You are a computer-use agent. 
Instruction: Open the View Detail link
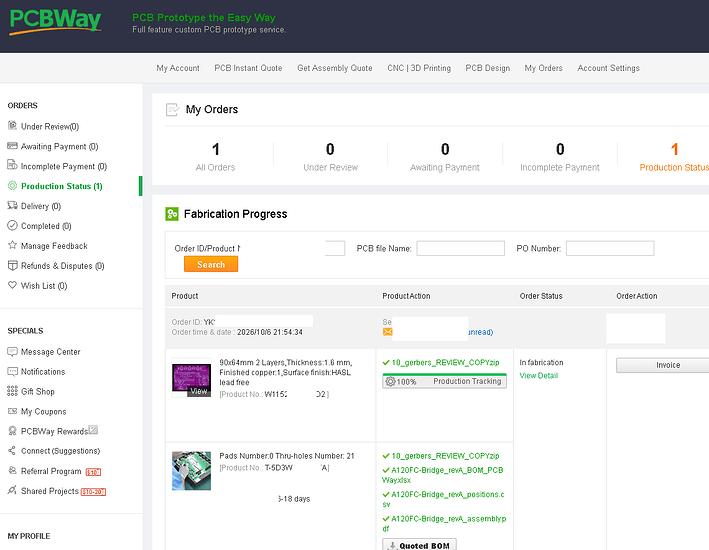539,375
